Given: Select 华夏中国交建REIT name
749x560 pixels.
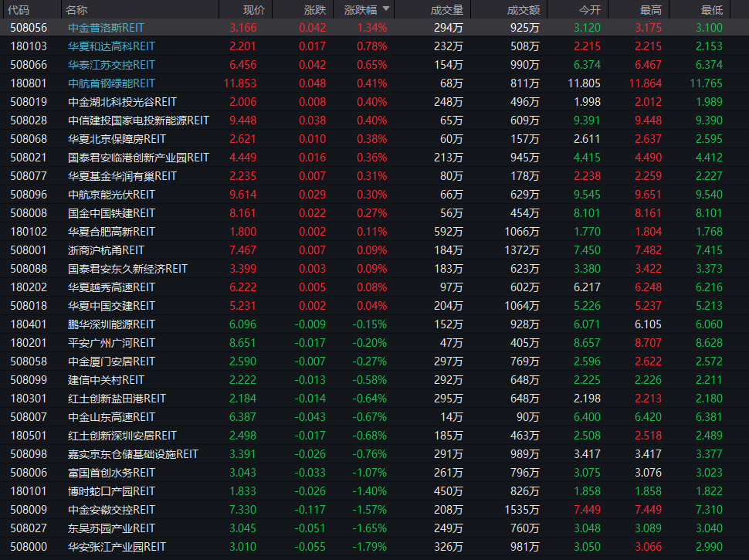Looking at the screenshot, I should (111, 306).
